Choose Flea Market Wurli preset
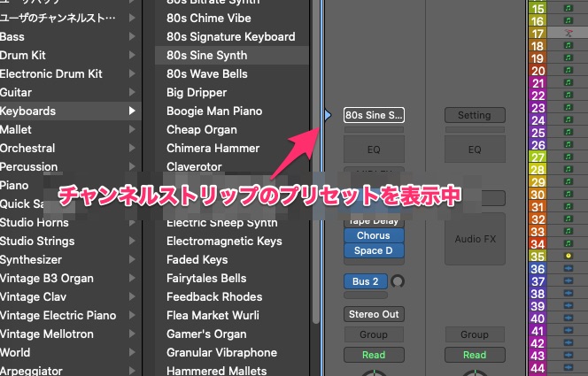This screenshot has height=376, width=588. coord(232,315)
